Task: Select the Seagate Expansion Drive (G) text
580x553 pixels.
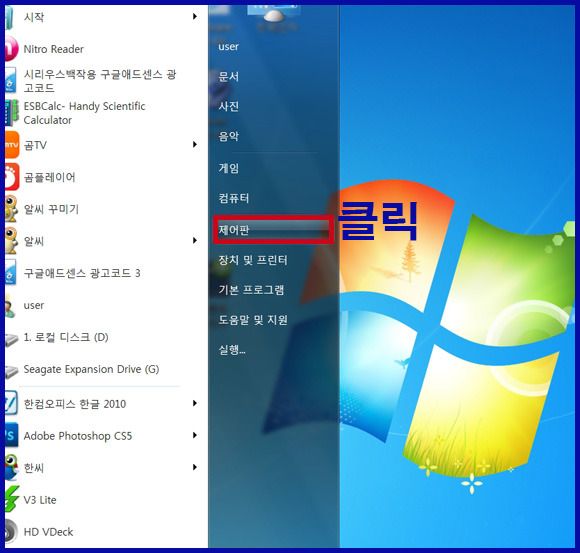Action: [x=91, y=369]
